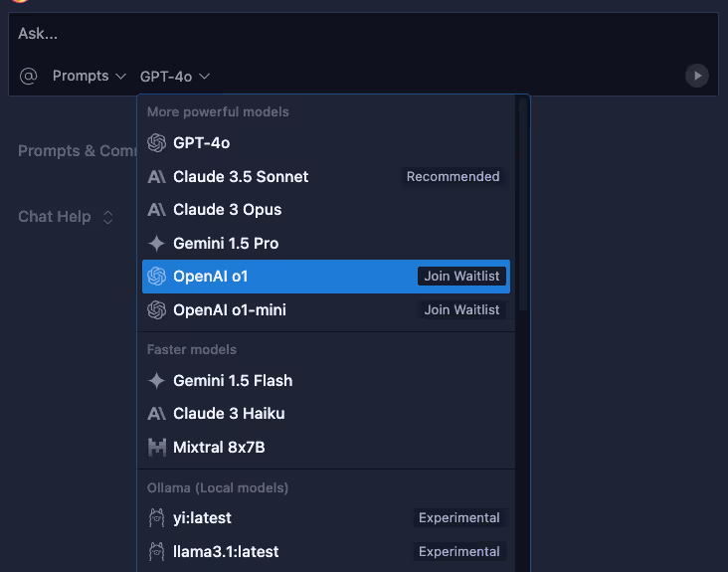The height and width of the screenshot is (572, 728).
Task: Click the Anthropic logo beside Claude 3.5 Sonnet
Action: tap(156, 177)
